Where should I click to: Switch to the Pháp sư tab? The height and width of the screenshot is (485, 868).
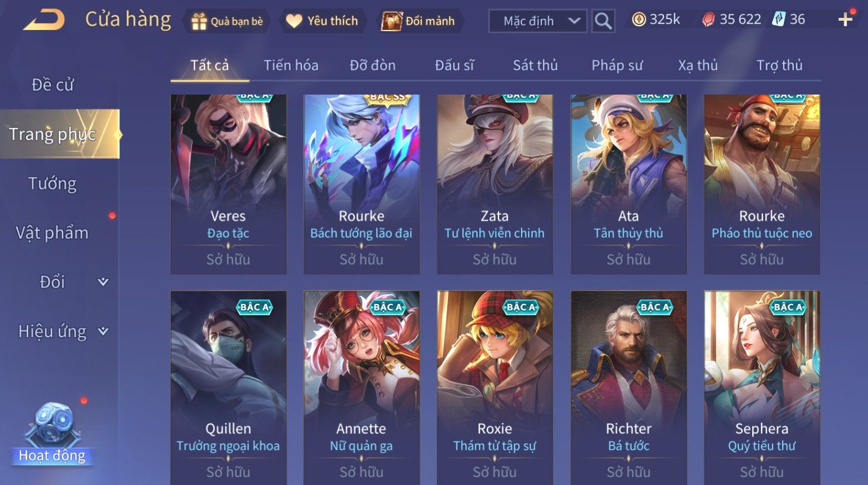coord(617,65)
